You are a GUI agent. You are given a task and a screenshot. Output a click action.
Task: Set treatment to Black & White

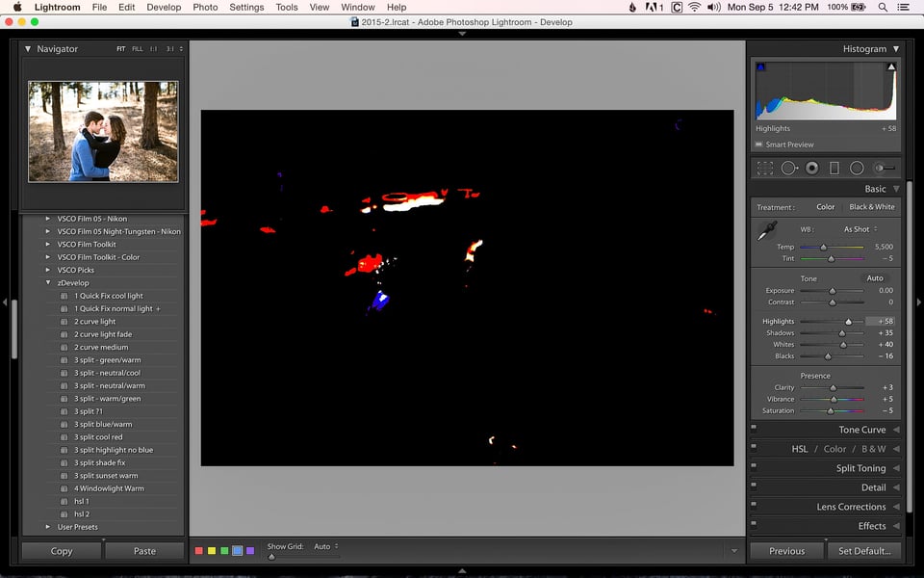tap(872, 207)
